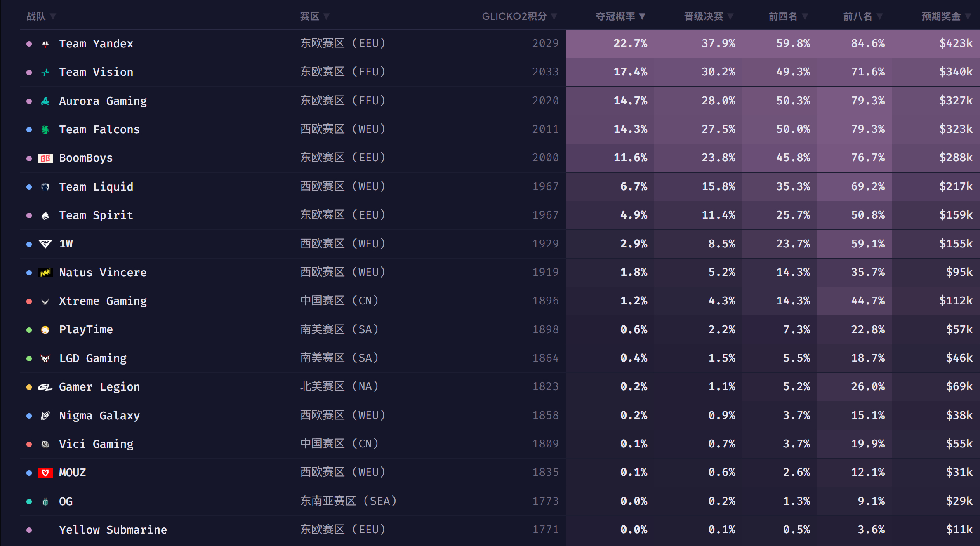Image resolution: width=980 pixels, height=546 pixels.
Task: Click the Team Vision logo icon
Action: (x=45, y=73)
